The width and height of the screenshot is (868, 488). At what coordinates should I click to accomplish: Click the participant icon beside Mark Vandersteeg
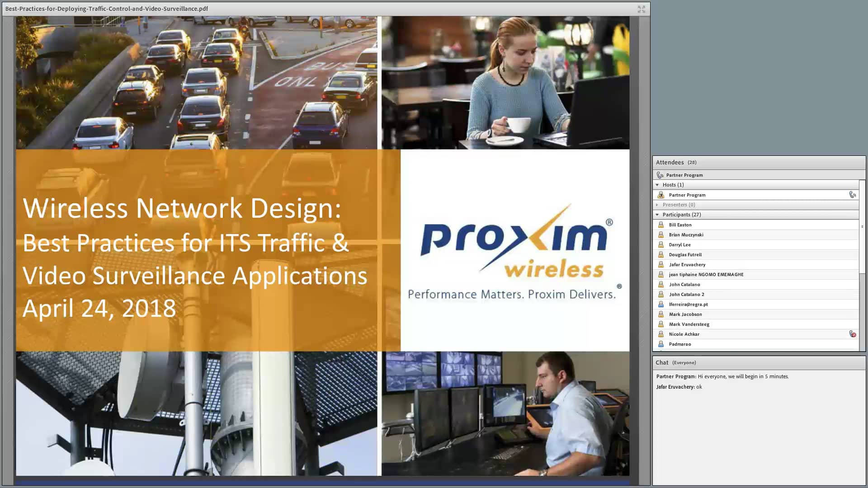click(660, 324)
